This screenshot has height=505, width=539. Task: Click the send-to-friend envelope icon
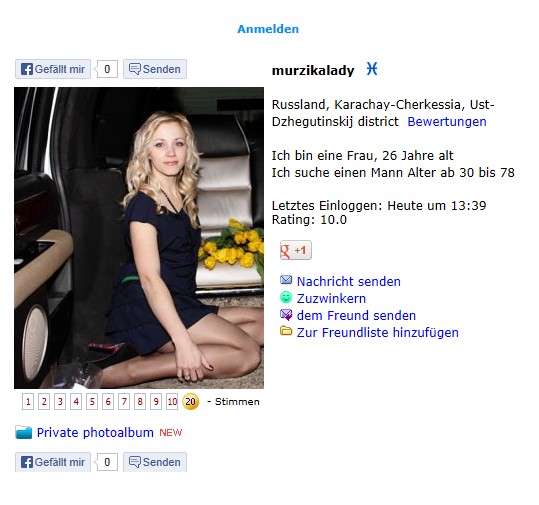click(286, 315)
